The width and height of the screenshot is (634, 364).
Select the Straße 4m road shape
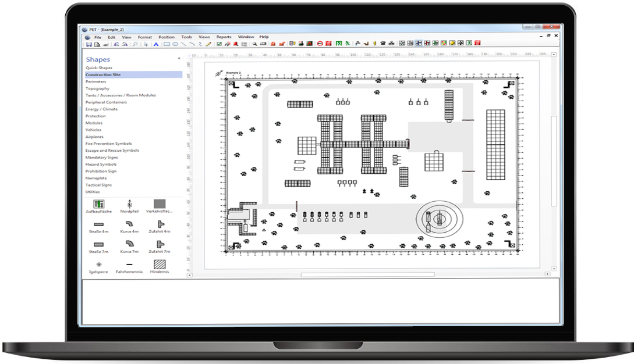(x=99, y=224)
